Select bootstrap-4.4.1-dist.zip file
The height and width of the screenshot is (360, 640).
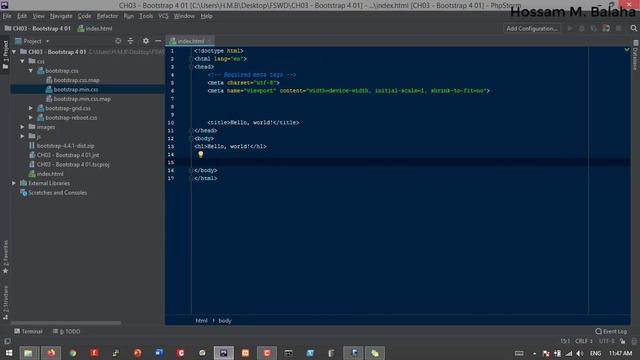click(65, 146)
